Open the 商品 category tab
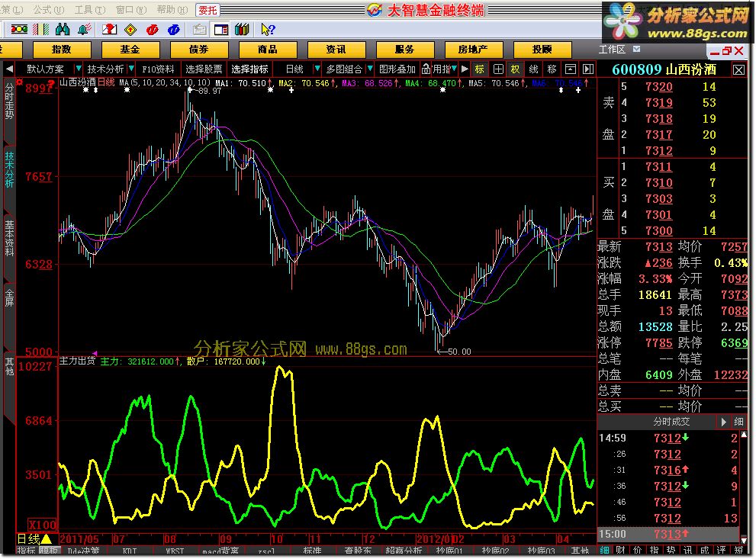The height and width of the screenshot is (559, 756). pos(268,49)
